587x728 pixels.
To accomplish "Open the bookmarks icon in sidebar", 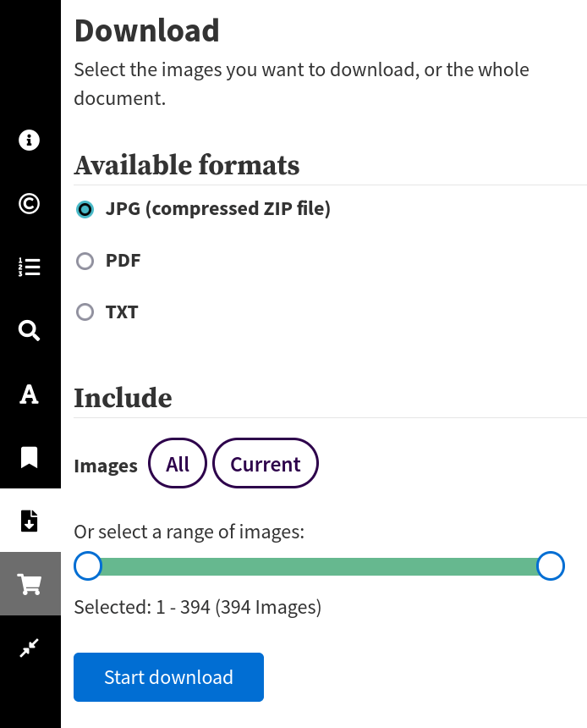I will (x=29, y=458).
